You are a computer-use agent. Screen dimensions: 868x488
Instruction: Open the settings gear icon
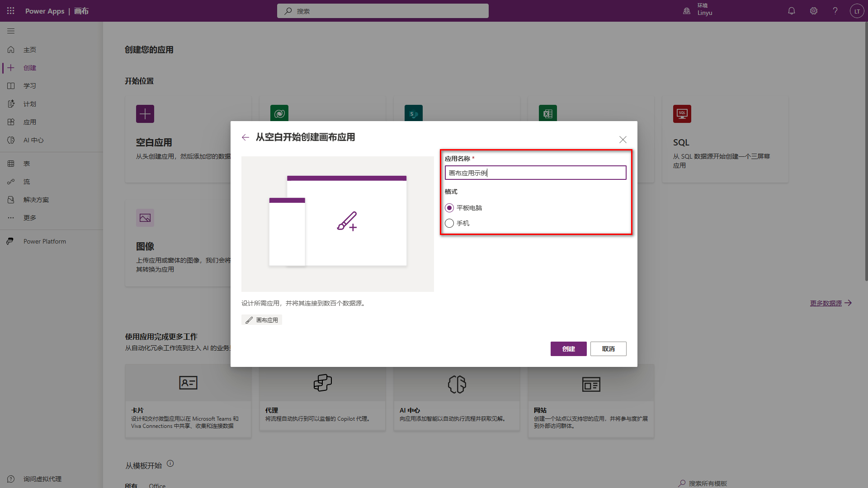814,11
